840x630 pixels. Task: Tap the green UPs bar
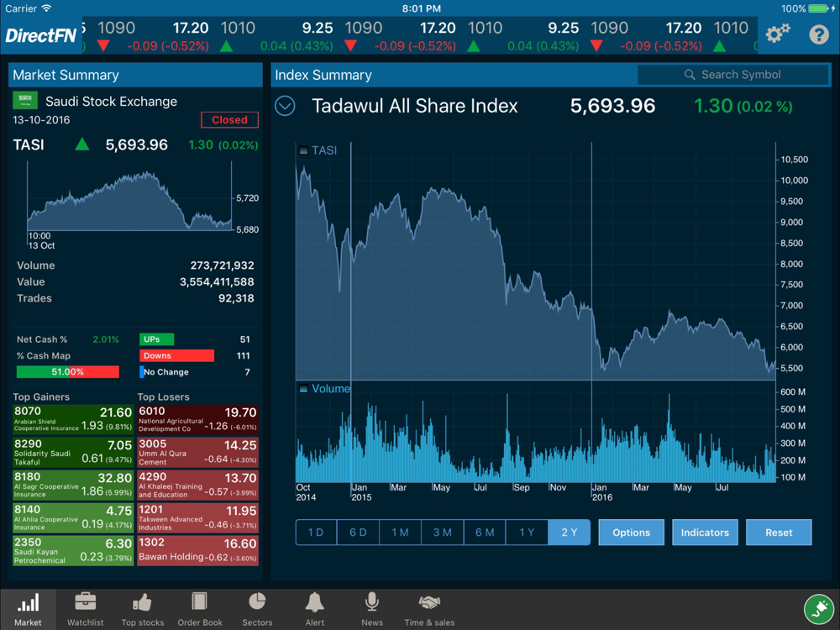(x=156, y=339)
